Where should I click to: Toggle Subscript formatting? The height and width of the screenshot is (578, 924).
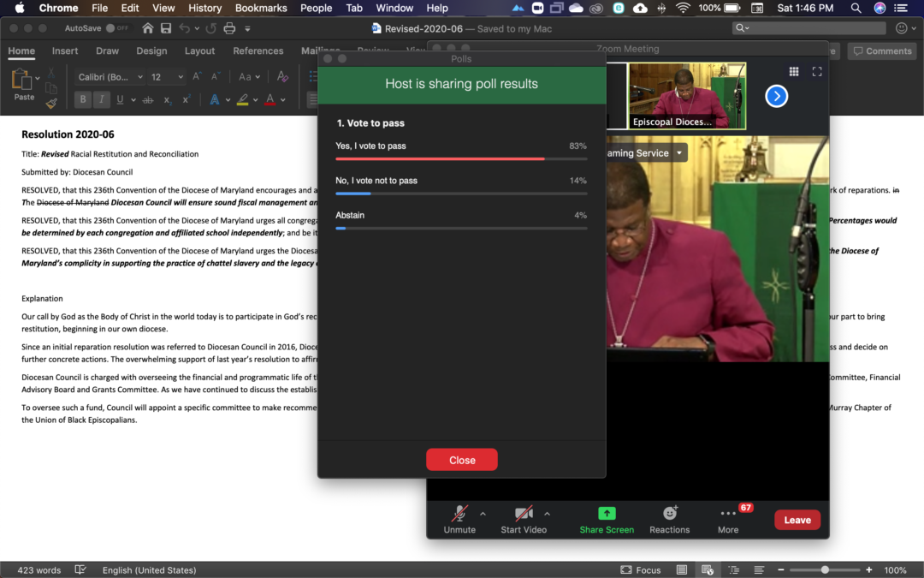(x=168, y=99)
